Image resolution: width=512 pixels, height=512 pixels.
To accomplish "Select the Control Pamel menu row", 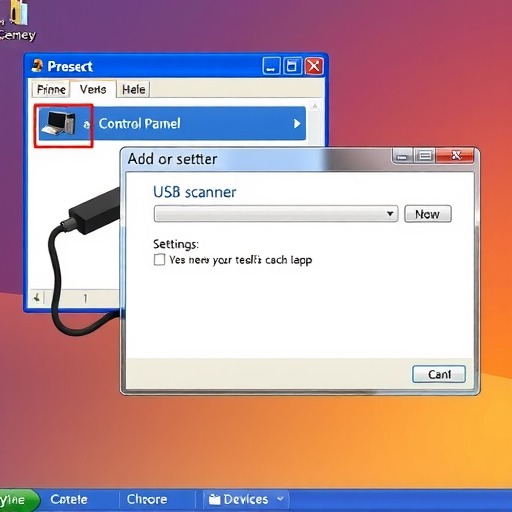I will (x=172, y=124).
